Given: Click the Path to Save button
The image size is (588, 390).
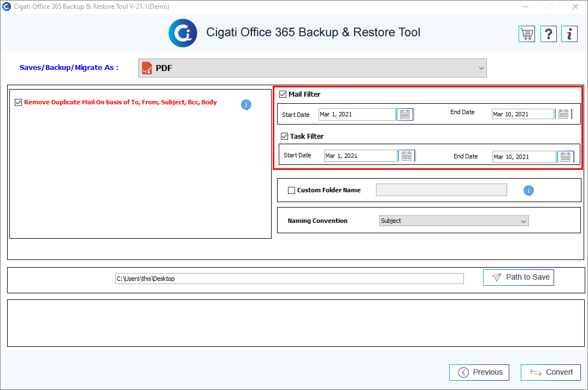Looking at the screenshot, I should (518, 277).
